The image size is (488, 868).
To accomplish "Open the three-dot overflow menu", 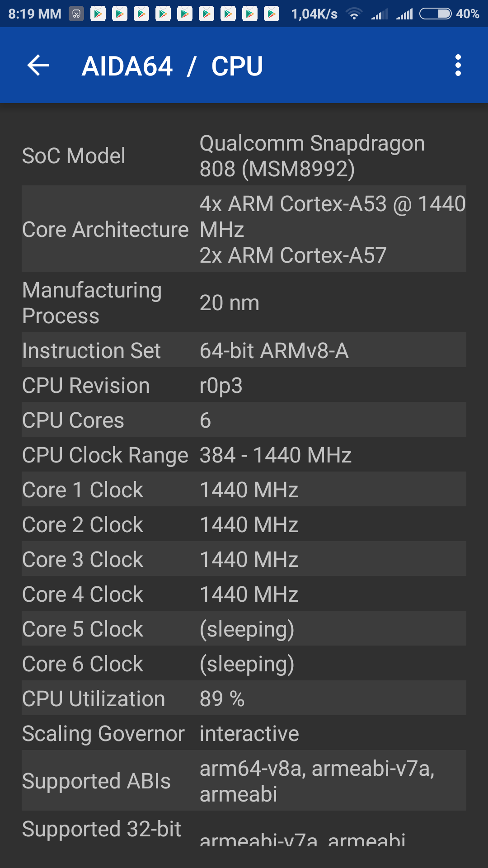I will pos(458,66).
